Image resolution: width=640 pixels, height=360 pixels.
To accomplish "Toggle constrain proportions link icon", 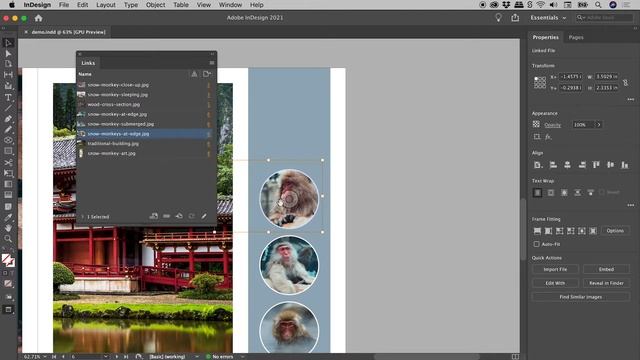I will pos(625,82).
